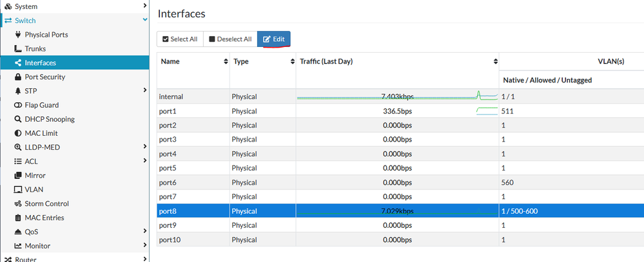
Task: Click the DHCP Snooping magnifier icon
Action: (x=18, y=119)
